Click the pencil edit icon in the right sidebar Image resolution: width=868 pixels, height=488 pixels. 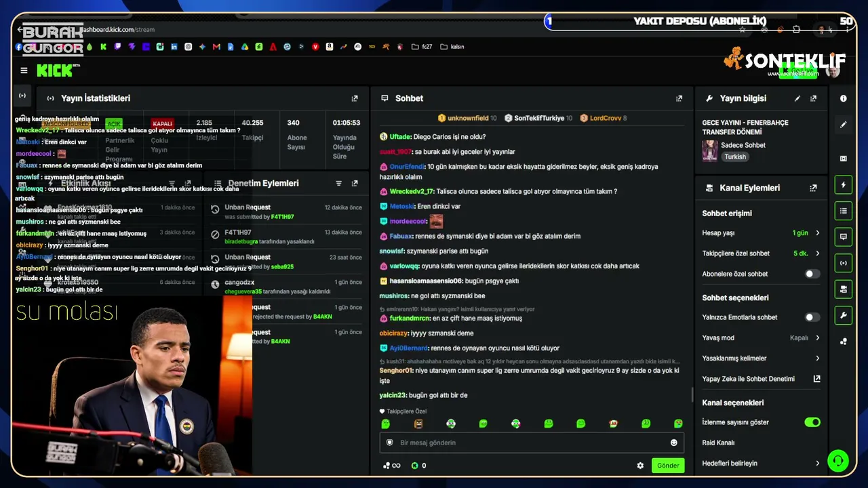(844, 125)
